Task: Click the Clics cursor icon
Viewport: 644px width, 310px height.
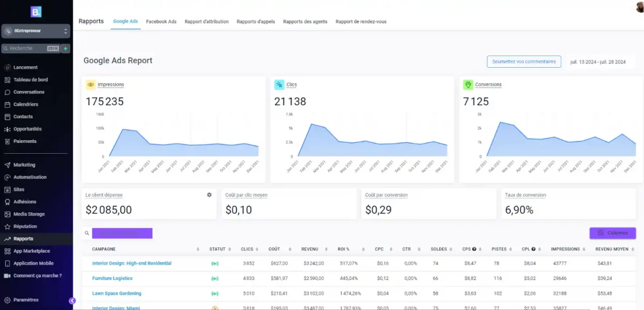Action: tap(279, 85)
